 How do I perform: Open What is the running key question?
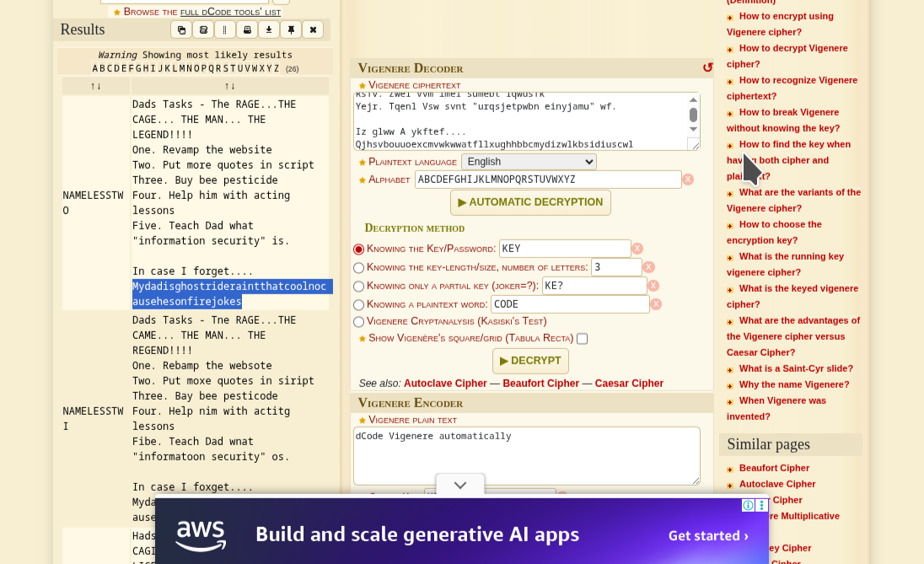786,264
